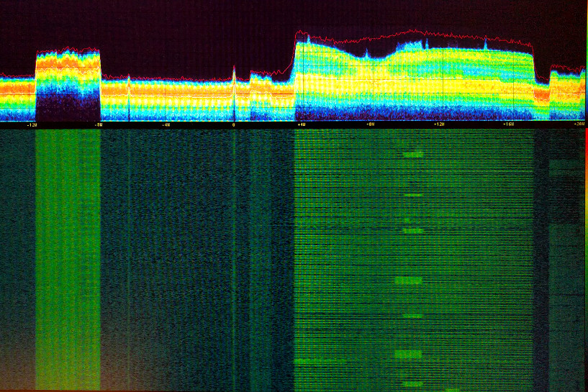Click the +8M frequency axis label

371,124
